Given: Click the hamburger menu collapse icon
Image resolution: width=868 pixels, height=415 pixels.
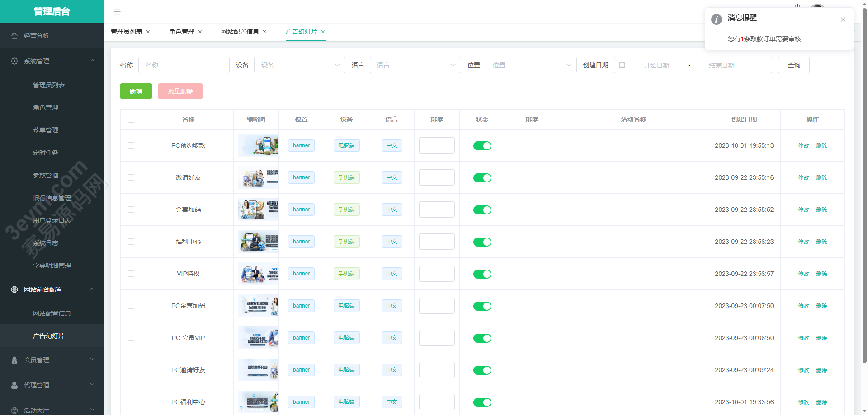Looking at the screenshot, I should [x=117, y=12].
